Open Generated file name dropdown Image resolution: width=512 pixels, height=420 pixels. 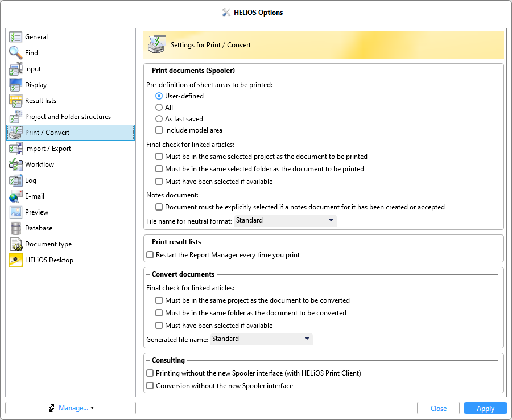[262, 339]
